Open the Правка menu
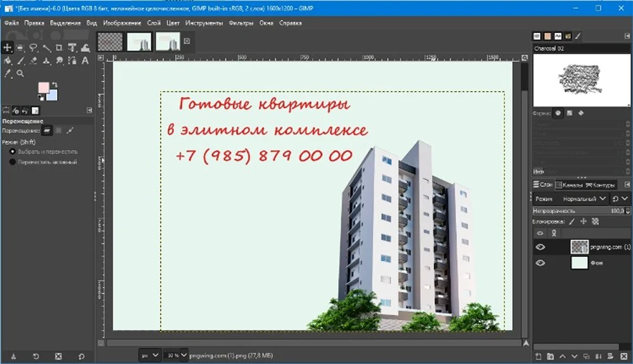633x364 pixels. 34,23
